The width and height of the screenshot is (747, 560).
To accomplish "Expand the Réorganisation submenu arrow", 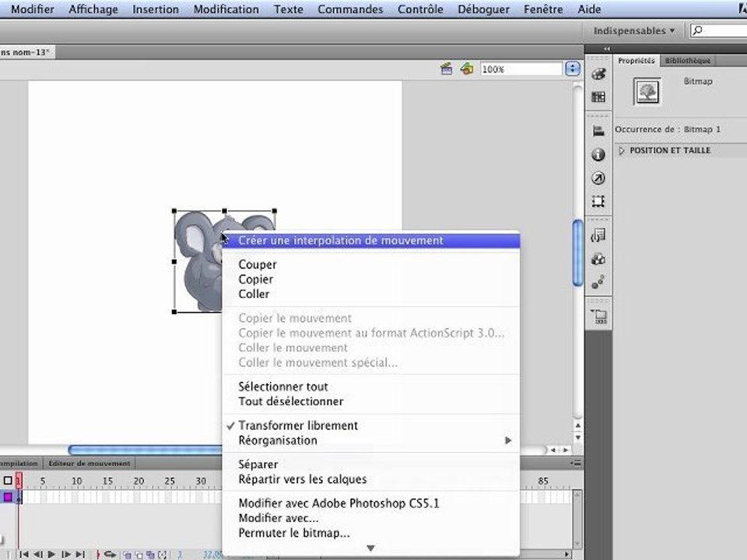I will (508, 440).
